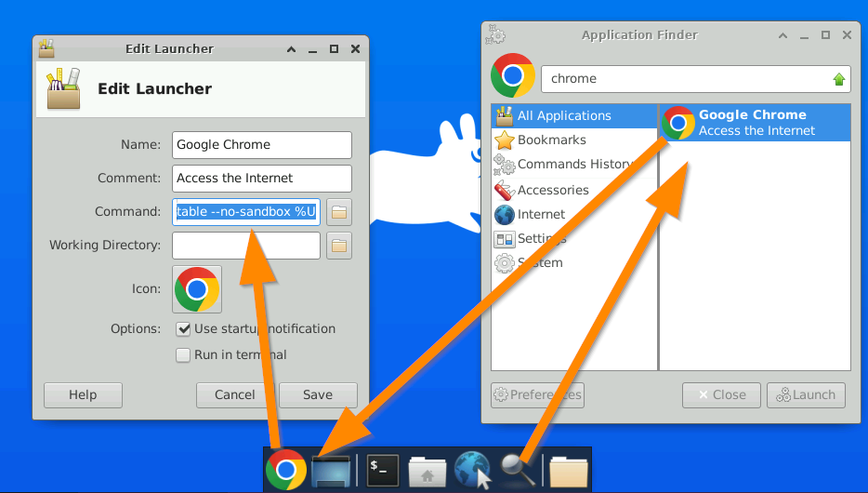
Task: Select the All Applications category
Action: (574, 115)
